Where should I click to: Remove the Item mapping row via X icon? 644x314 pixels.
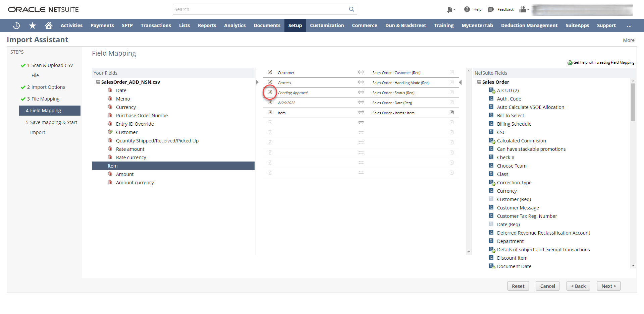[452, 113]
